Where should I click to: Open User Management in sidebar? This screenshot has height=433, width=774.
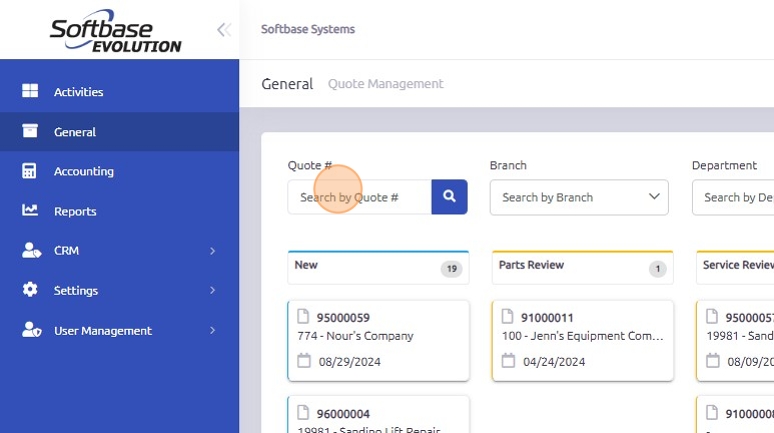119,330
